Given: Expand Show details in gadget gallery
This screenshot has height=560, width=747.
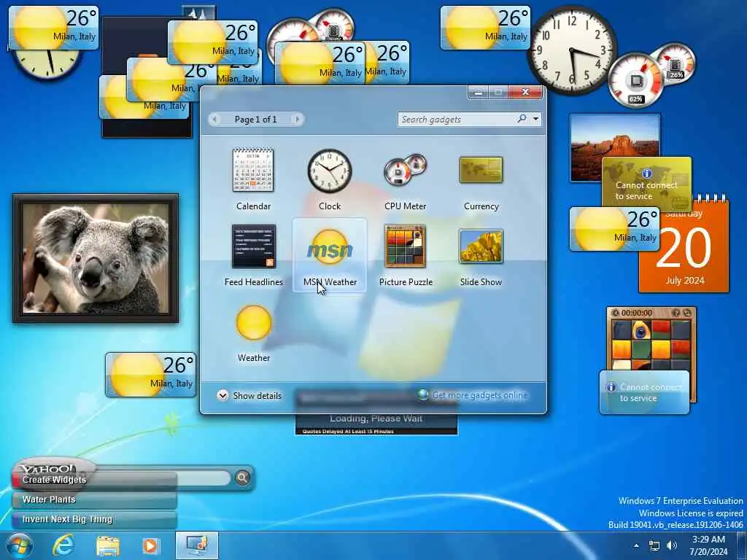Looking at the screenshot, I should coord(249,395).
